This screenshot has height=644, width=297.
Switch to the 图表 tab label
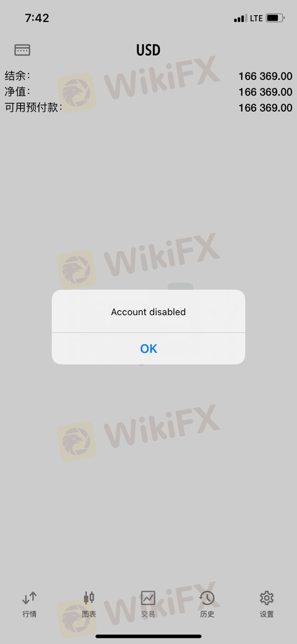[89, 614]
